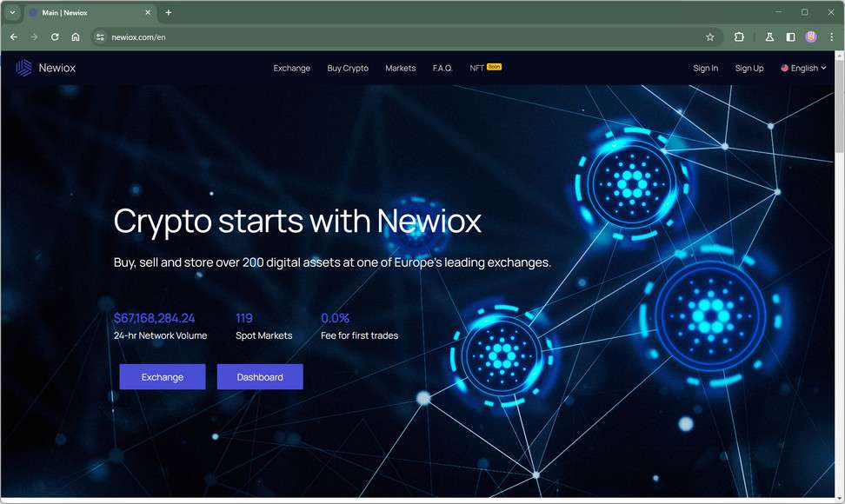View site information icon in address bar
Screen dimensions: 845x504
(x=100, y=37)
